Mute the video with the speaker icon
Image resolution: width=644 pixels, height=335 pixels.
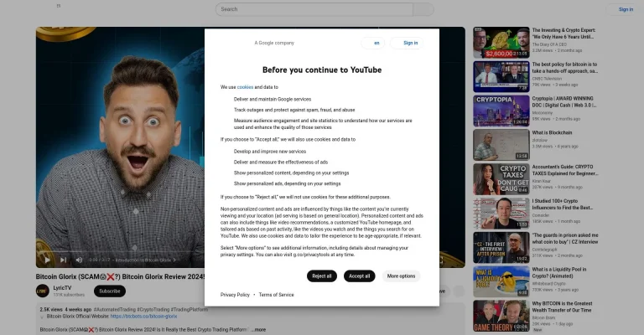tap(80, 260)
